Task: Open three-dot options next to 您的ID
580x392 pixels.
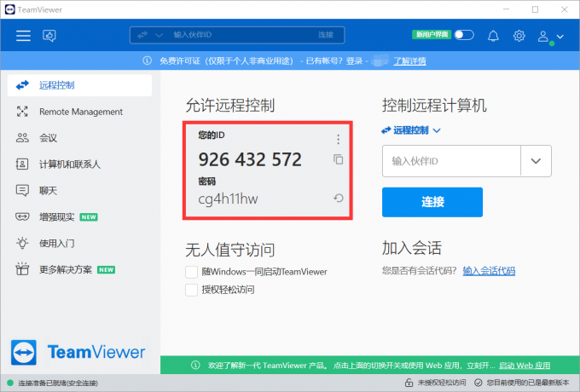Action: pos(339,139)
